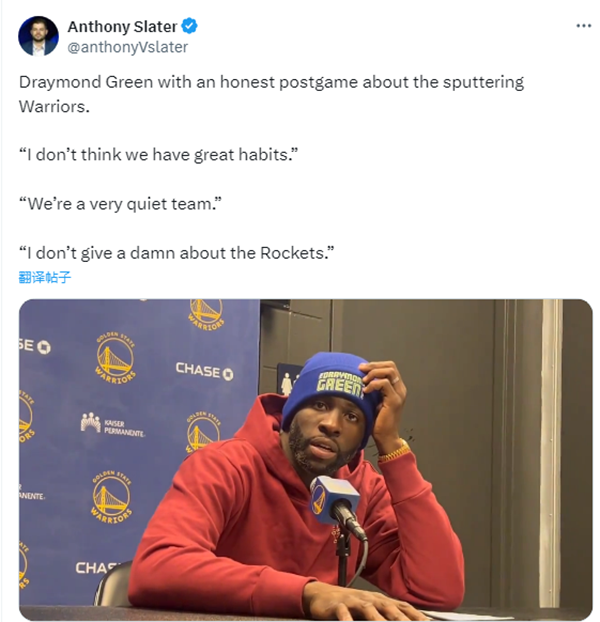Screen dimensions: 600x622
Task: Open the @anthonyVslater handle link
Action: click(128, 47)
